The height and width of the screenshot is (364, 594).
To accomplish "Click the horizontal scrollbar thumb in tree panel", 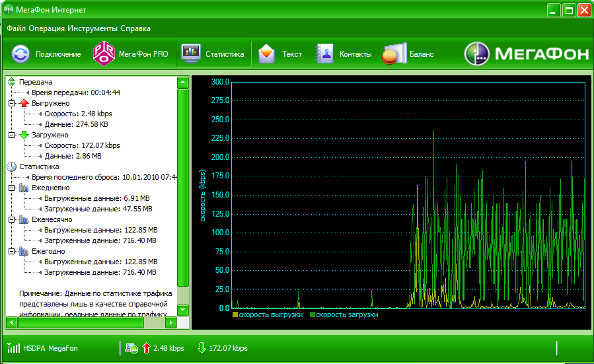I will pyautogui.click(x=81, y=323).
